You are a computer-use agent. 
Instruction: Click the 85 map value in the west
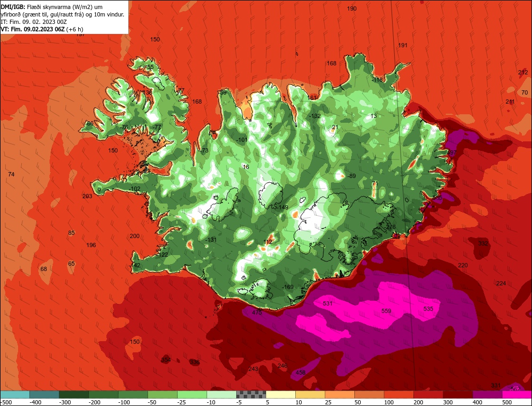[x=71, y=233]
